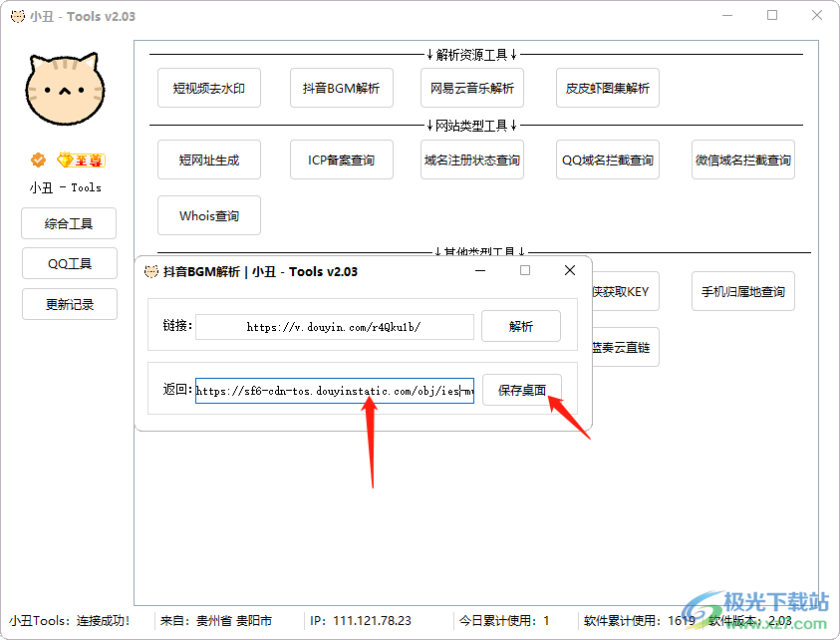Focus the 返回 result URL field
840x640 pixels.
pyautogui.click(x=334, y=391)
